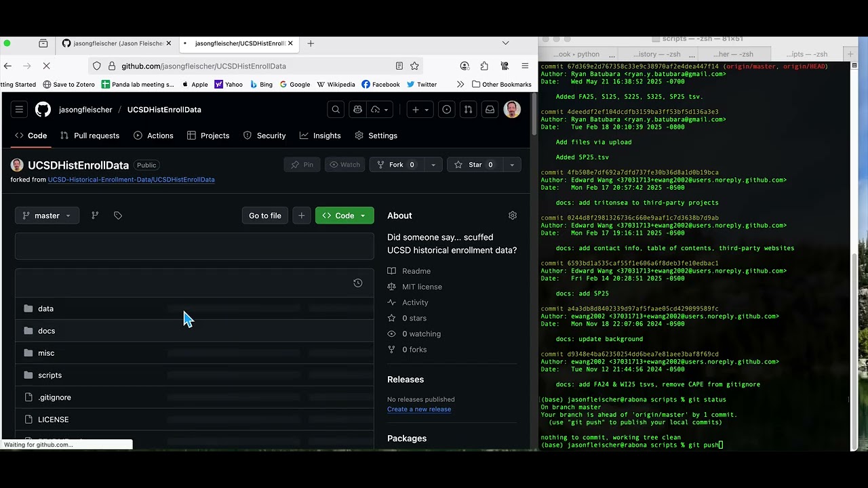
Task: Toggle reader view icon in address bar
Action: coord(399,66)
